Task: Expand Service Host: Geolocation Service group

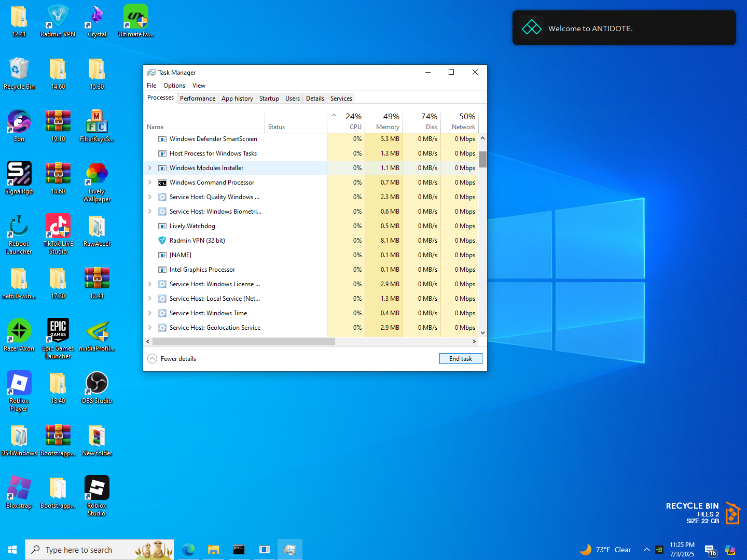Action: (x=150, y=328)
